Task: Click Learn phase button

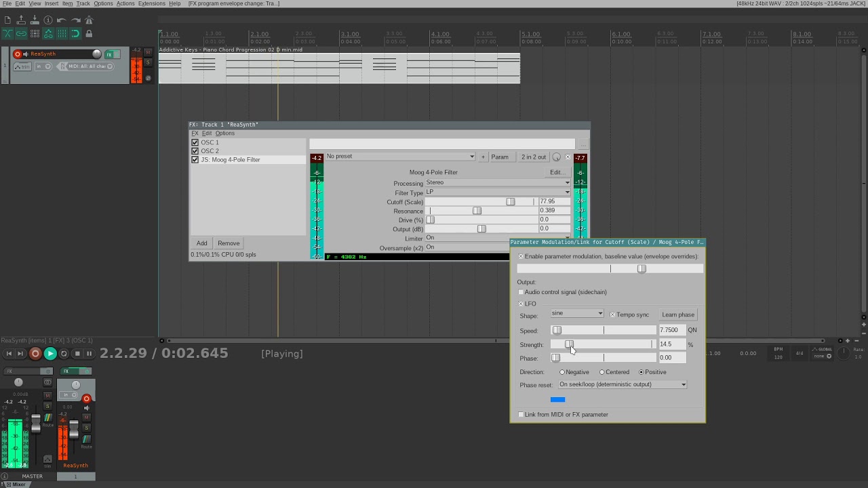Action: pos(678,314)
